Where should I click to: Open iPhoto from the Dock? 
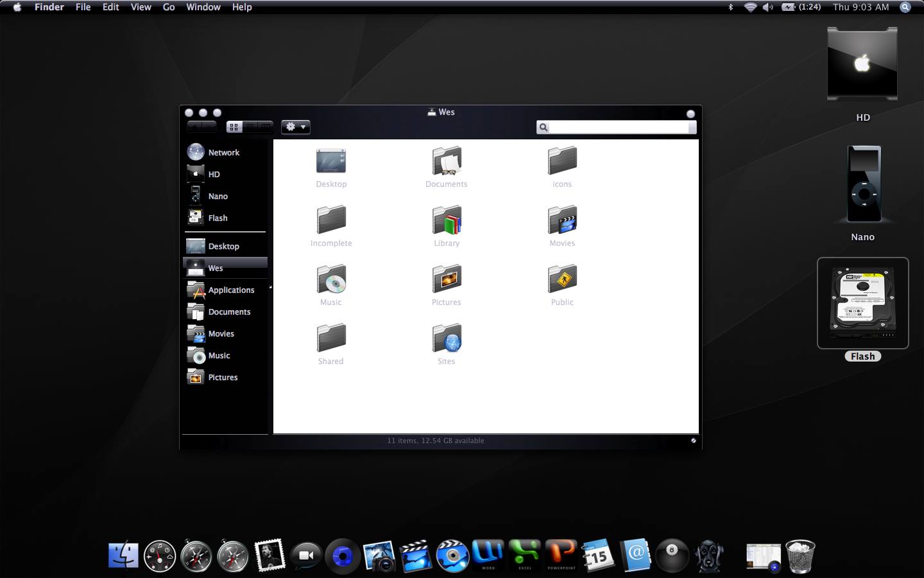[x=379, y=556]
